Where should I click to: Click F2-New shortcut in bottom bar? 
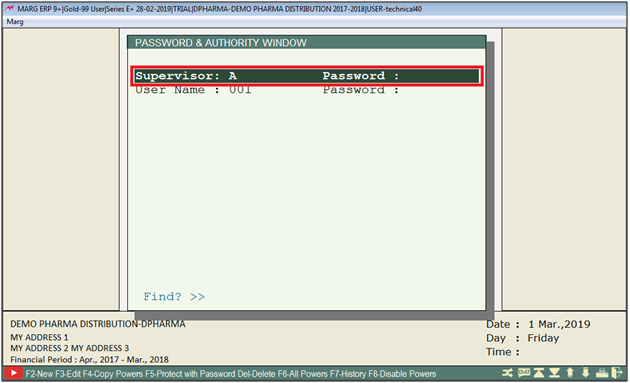[39, 374]
